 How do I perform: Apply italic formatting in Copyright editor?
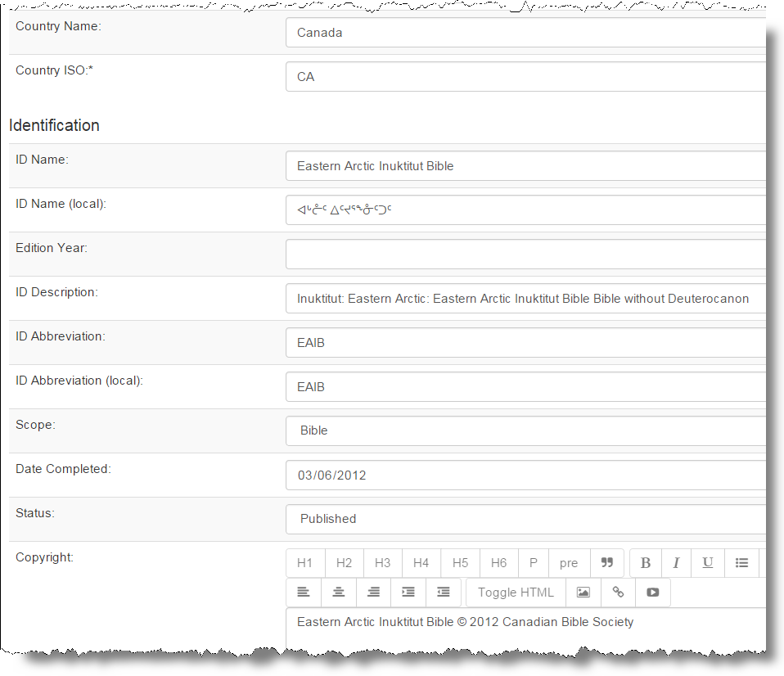676,563
